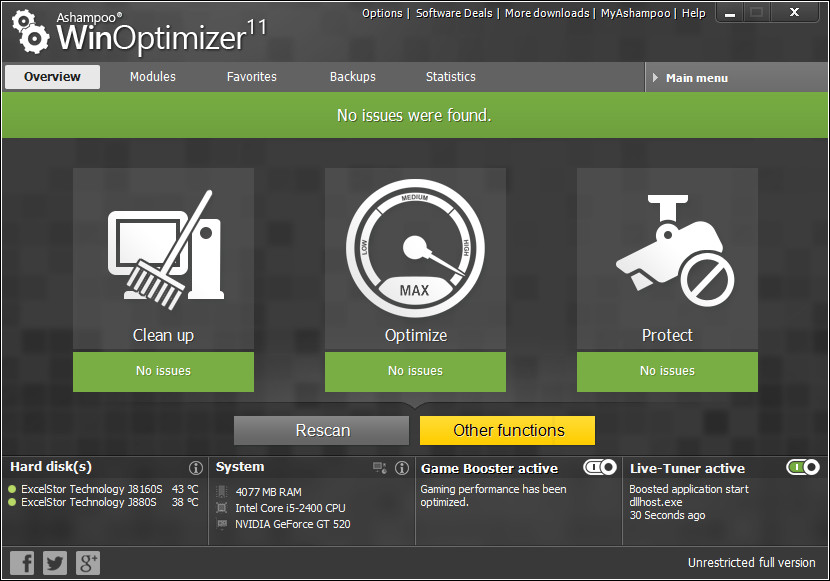
Task: Click the Twitter icon
Action: [x=55, y=562]
